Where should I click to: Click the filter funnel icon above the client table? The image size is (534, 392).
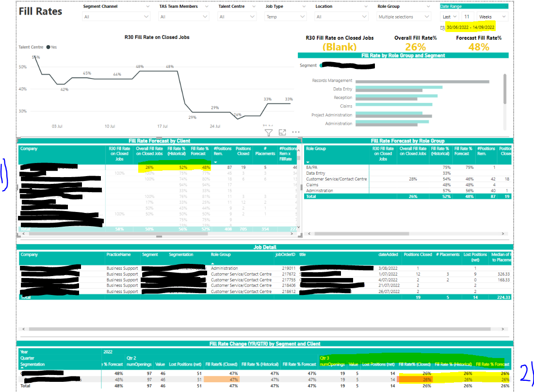pos(268,132)
